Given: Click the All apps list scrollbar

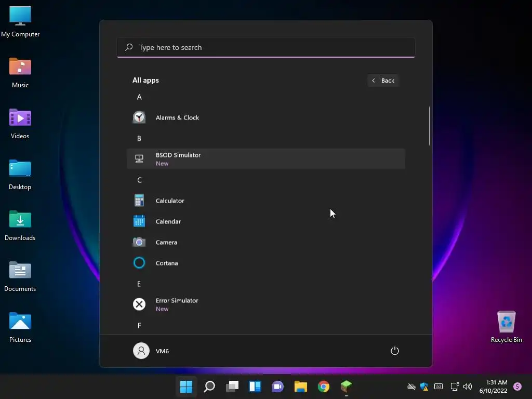Looking at the screenshot, I should pyautogui.click(x=430, y=126).
